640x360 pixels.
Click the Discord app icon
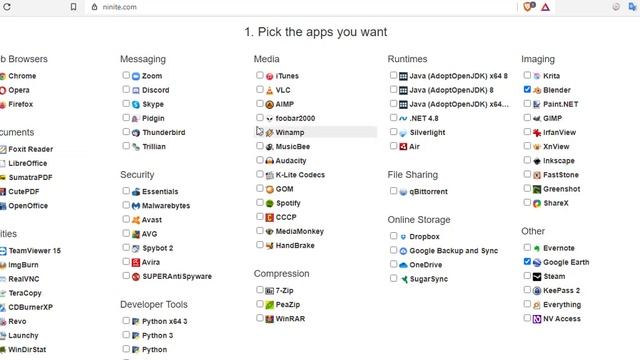pos(136,90)
